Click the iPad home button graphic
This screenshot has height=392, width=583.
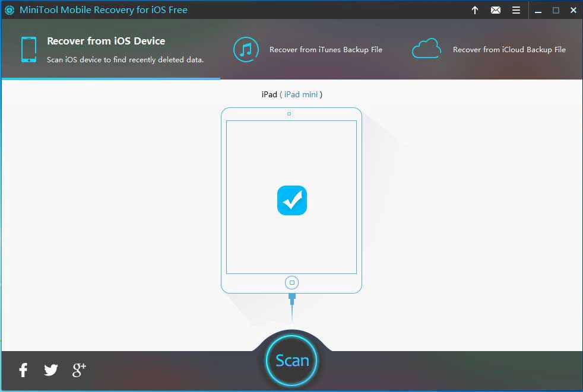[x=292, y=283]
